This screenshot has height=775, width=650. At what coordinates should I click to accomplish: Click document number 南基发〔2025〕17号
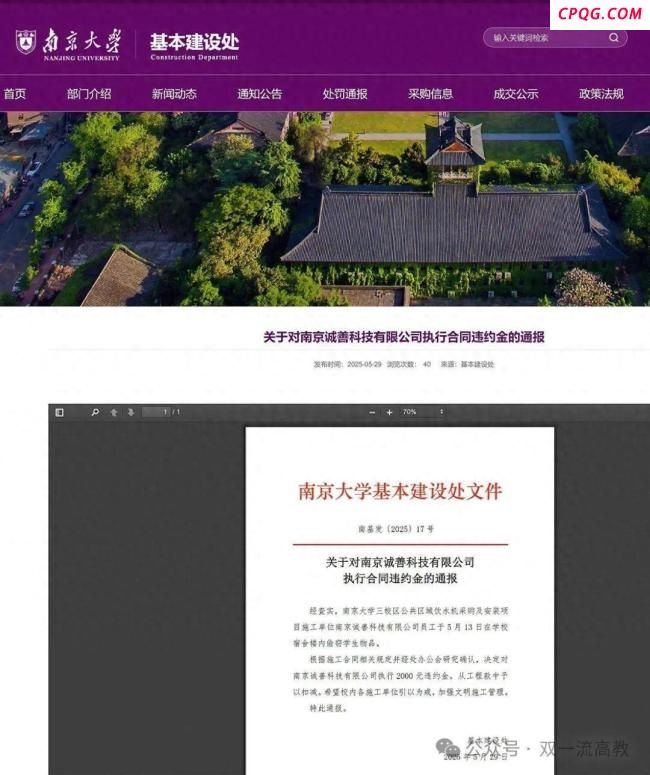pos(396,529)
